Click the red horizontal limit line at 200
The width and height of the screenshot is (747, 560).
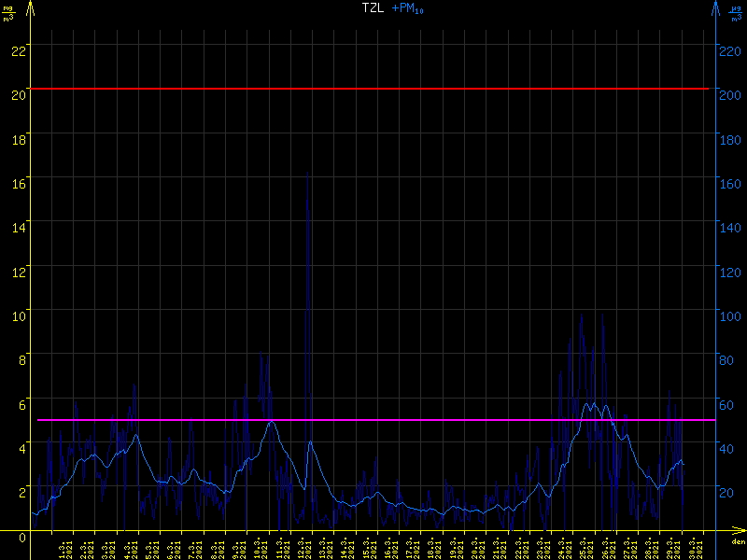(373, 89)
